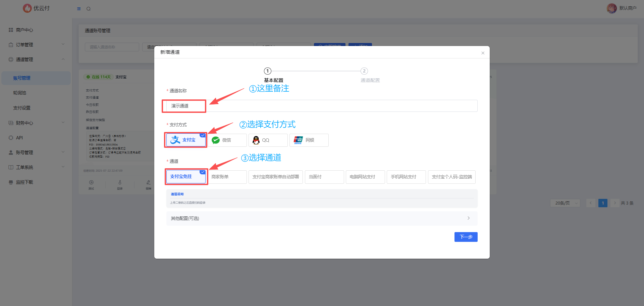Select the 微信 payment method
The image size is (644, 306).
(227, 140)
